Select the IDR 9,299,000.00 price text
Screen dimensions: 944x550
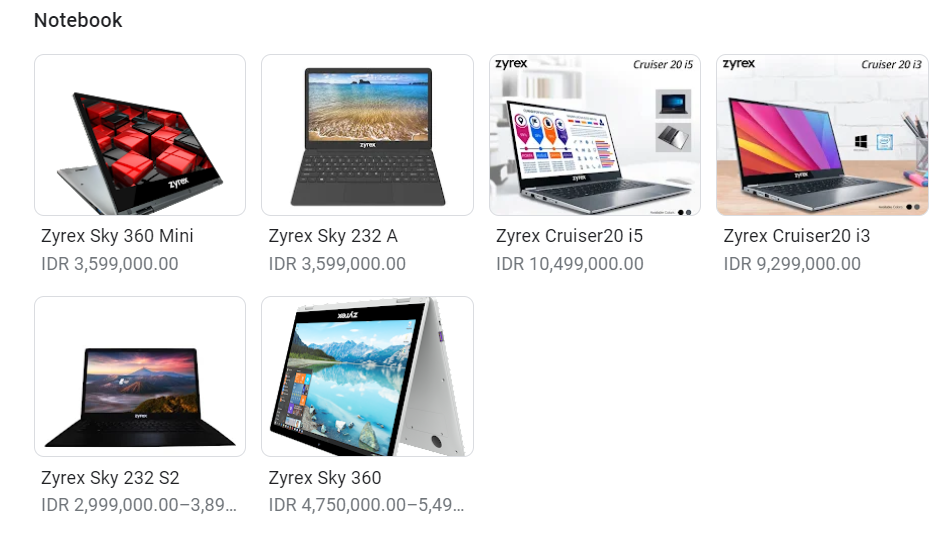click(x=792, y=264)
